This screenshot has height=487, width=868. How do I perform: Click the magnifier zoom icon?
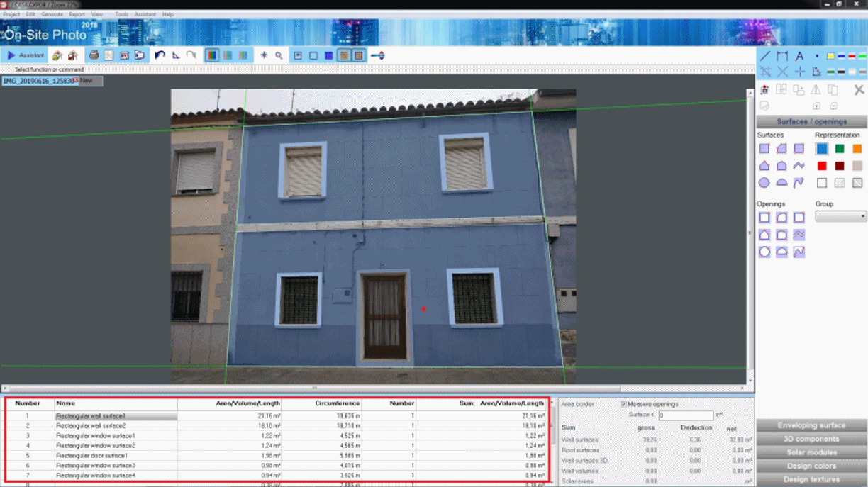(279, 55)
